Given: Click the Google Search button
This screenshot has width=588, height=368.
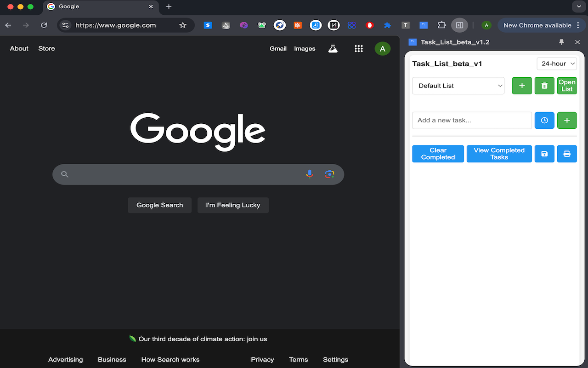Looking at the screenshot, I should [159, 205].
